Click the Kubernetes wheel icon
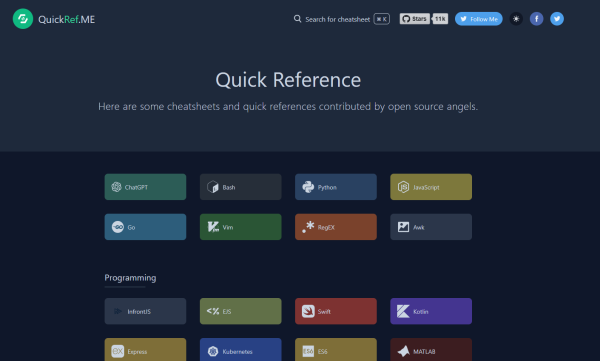Image resolution: width=600 pixels, height=361 pixels. pos(213,351)
